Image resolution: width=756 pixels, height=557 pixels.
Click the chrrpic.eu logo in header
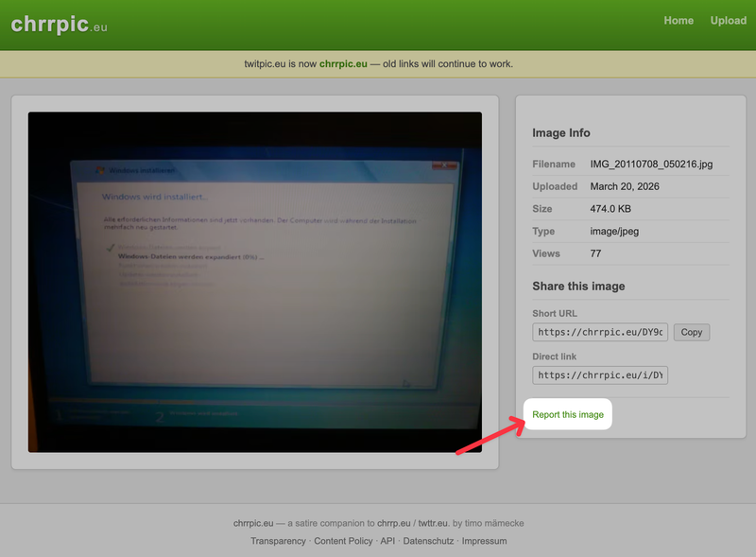tap(59, 25)
